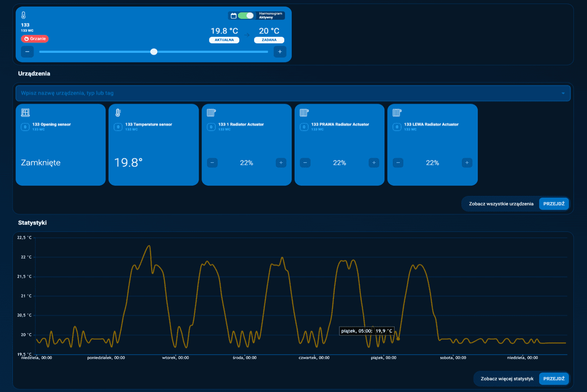Click radiator icon on 133 PRAWA Radiator Actuator
Screen dimensions: 587x392
(304, 113)
